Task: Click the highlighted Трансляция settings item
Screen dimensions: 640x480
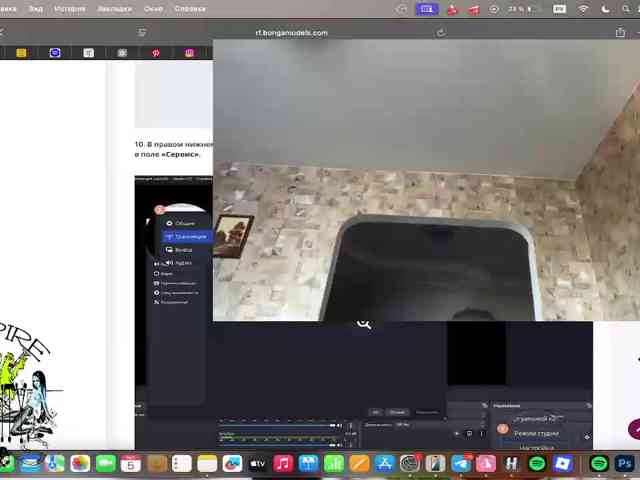Action: pos(187,236)
